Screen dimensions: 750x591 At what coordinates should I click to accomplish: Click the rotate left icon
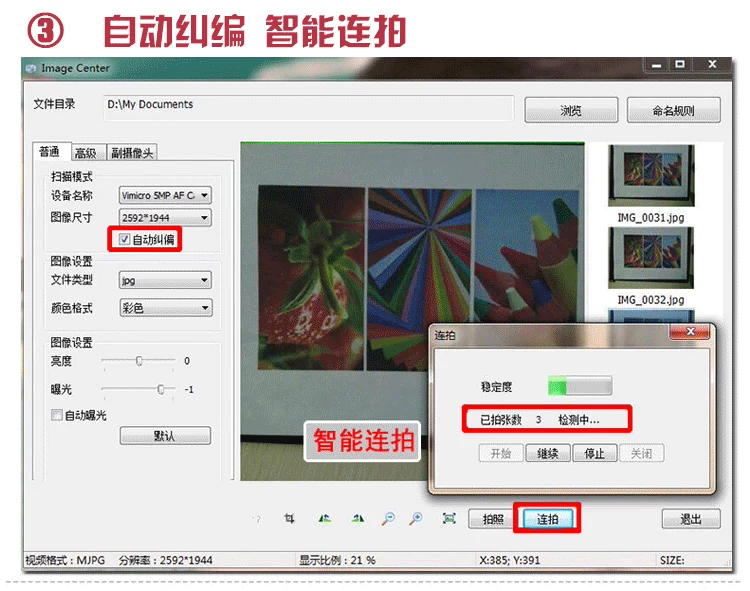[324, 518]
